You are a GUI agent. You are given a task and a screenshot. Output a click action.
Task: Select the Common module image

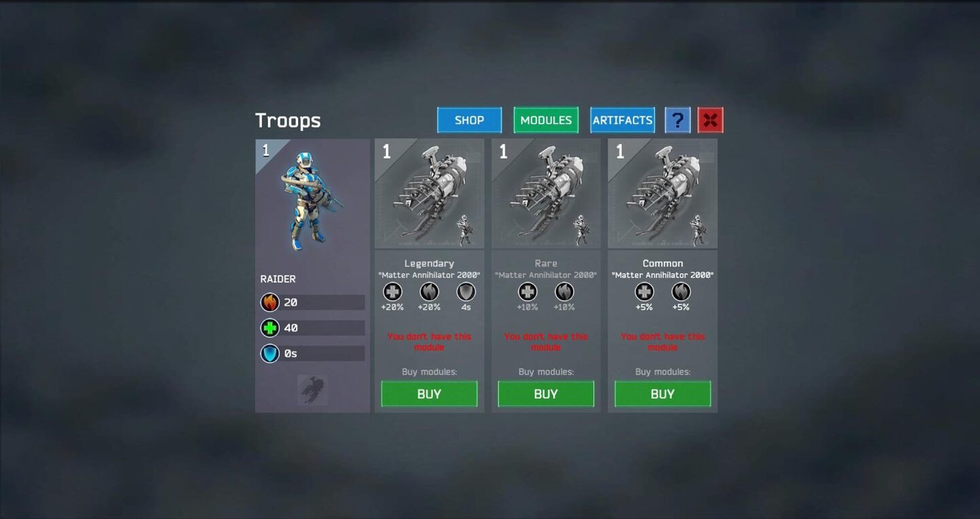(663, 193)
